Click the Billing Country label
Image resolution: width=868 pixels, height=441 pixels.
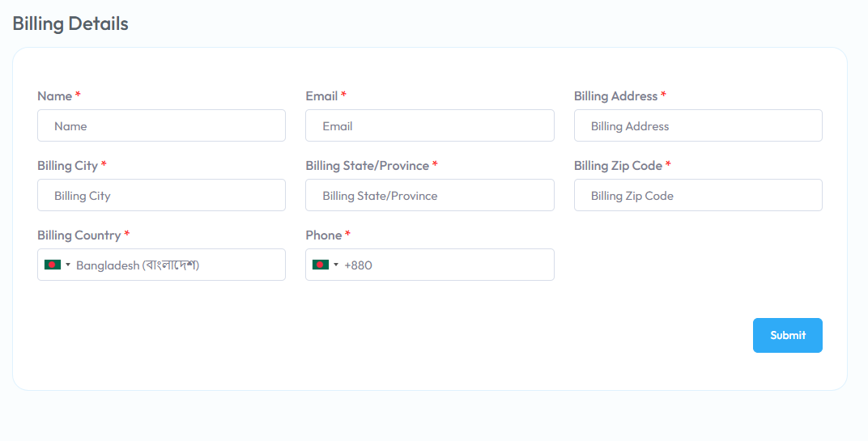79,235
